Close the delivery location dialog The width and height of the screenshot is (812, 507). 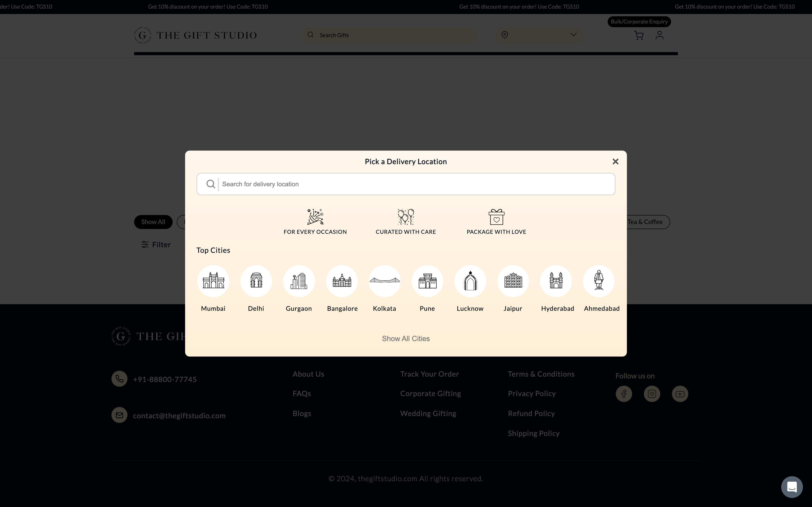615,162
